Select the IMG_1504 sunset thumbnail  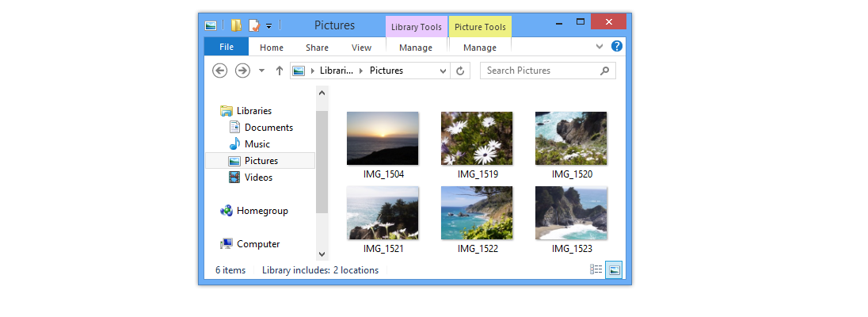[383, 138]
